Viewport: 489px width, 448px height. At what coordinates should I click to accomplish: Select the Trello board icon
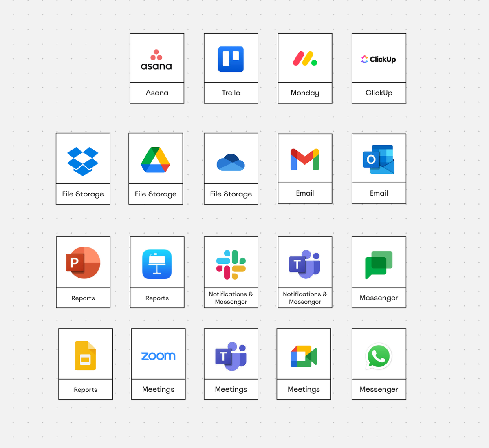(231, 59)
